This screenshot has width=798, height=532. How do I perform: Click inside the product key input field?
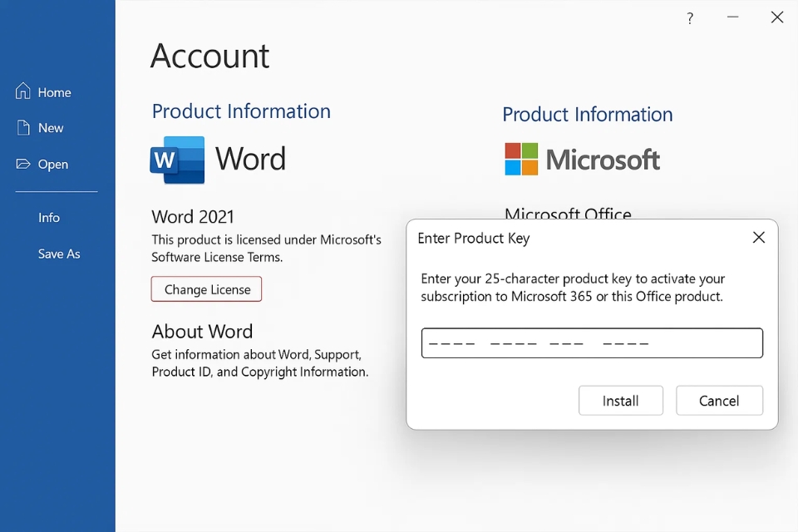point(592,343)
